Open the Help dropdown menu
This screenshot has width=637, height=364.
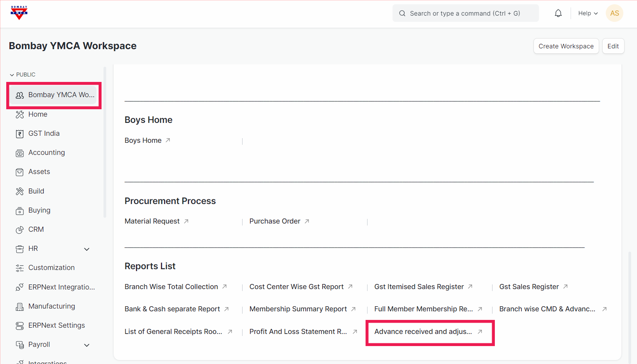tap(587, 13)
